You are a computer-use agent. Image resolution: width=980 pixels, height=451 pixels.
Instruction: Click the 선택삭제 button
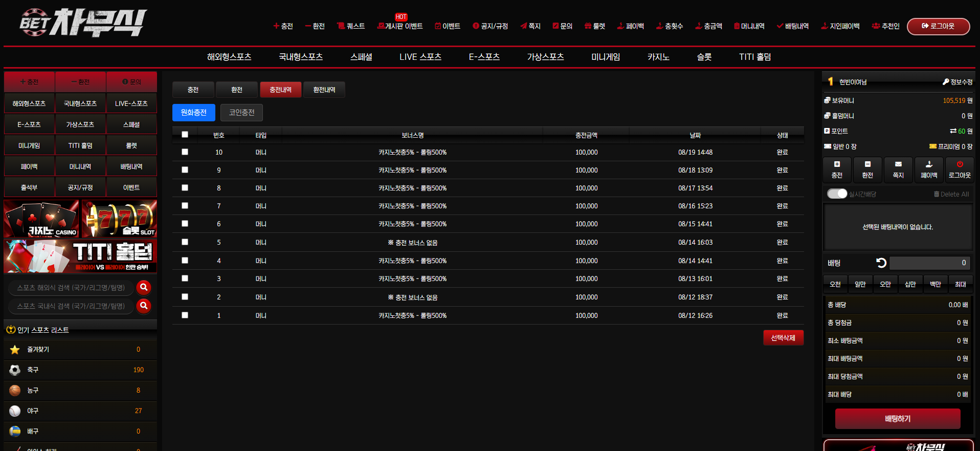point(783,338)
